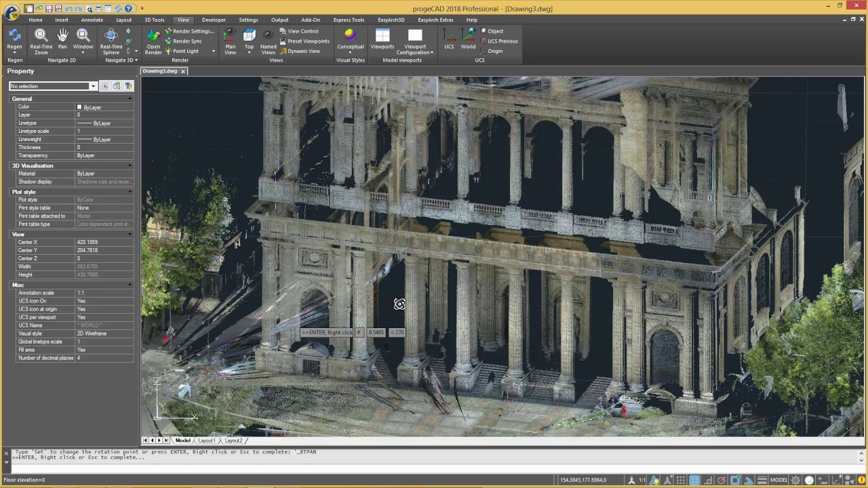Switch to the Annotate ribbon tab
The image size is (868, 488).
point(92,20)
